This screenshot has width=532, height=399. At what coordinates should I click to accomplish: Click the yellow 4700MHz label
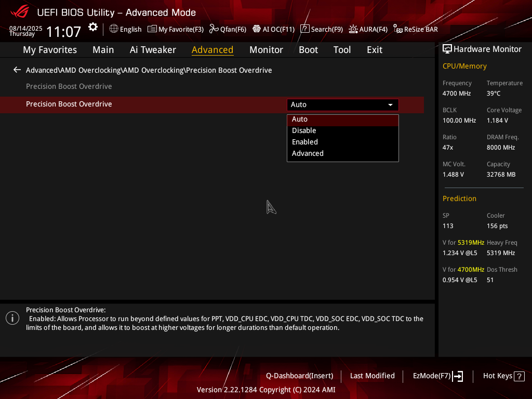tap(471, 270)
